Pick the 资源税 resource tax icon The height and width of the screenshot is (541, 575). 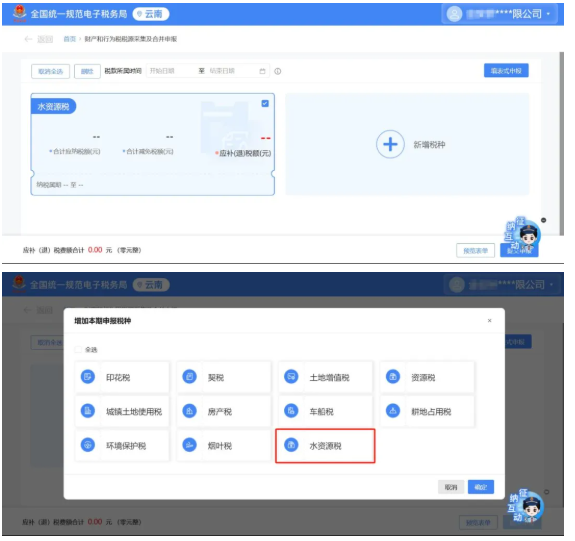(x=393, y=377)
